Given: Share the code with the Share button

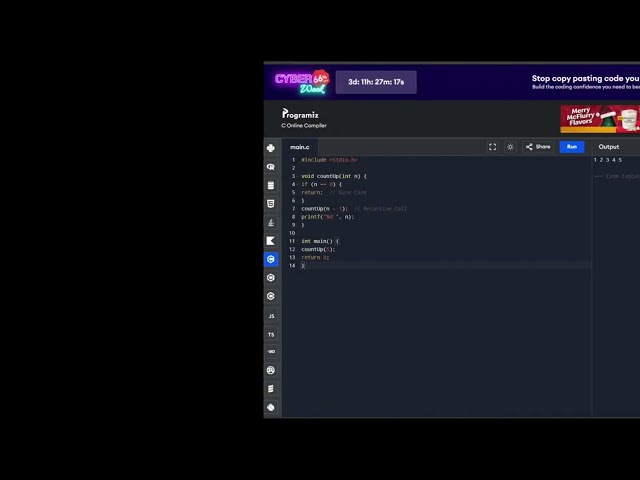Looking at the screenshot, I should coord(538,147).
